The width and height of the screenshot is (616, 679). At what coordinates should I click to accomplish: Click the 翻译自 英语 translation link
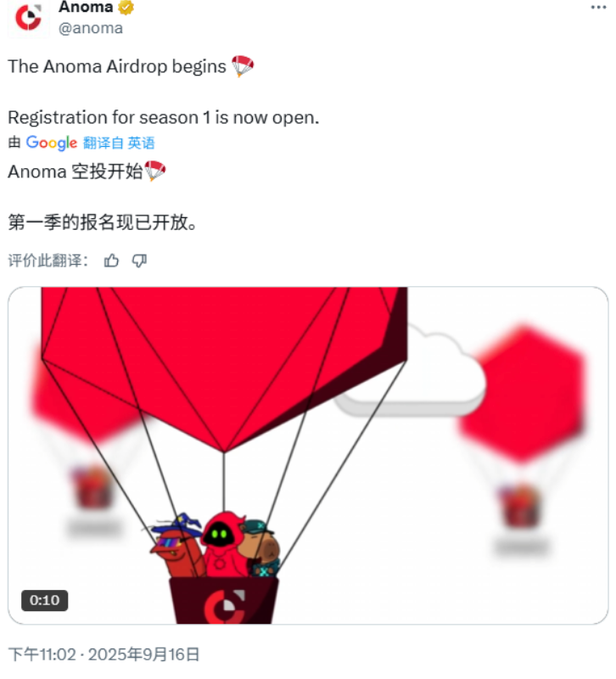(x=119, y=143)
